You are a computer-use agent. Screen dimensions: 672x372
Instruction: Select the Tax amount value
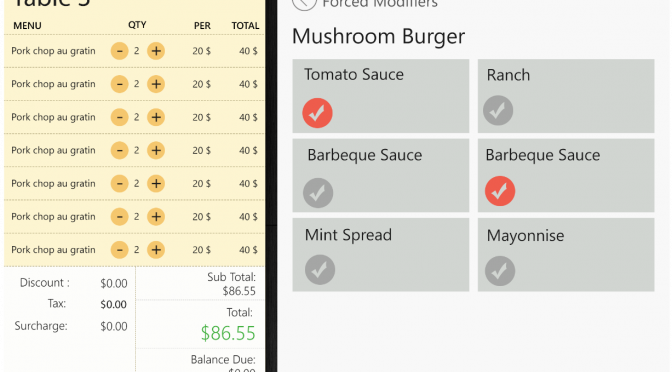coord(114,305)
